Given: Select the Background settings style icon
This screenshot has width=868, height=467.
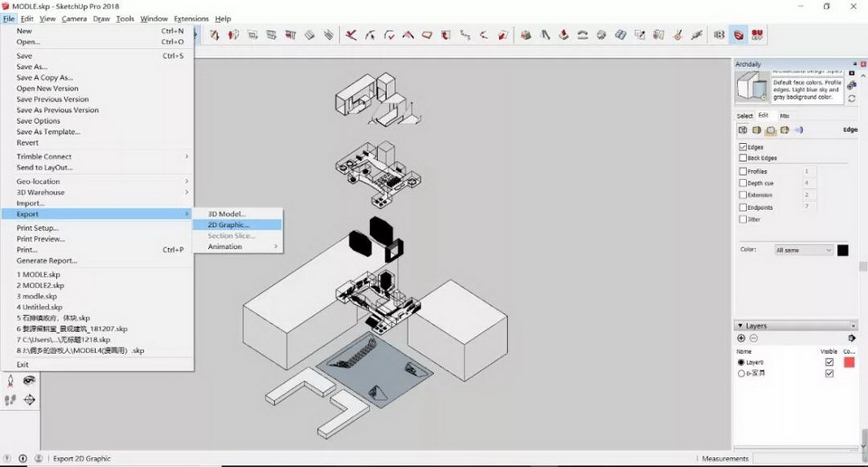Looking at the screenshot, I should pyautogui.click(x=770, y=130).
